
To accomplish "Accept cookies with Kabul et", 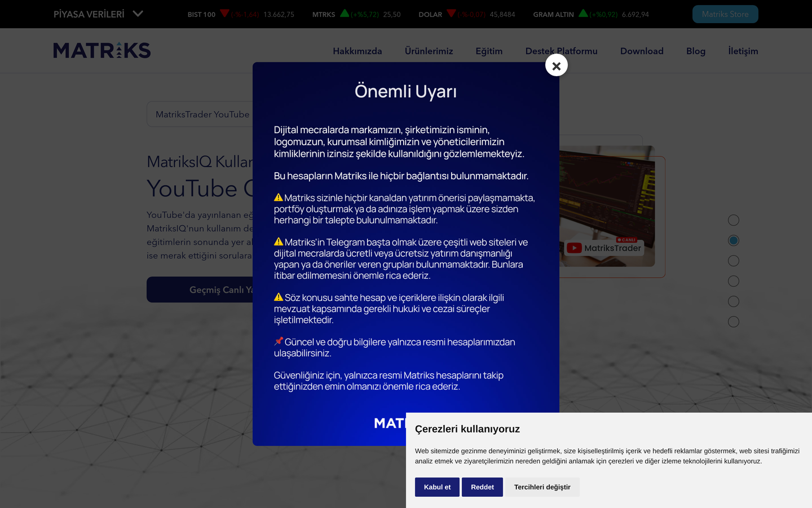I will [437, 487].
